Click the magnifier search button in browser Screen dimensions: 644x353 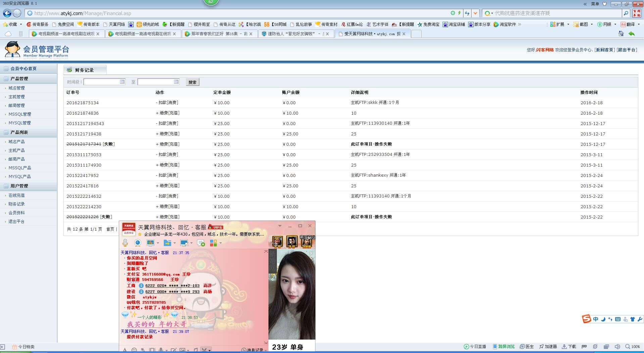pos(626,13)
